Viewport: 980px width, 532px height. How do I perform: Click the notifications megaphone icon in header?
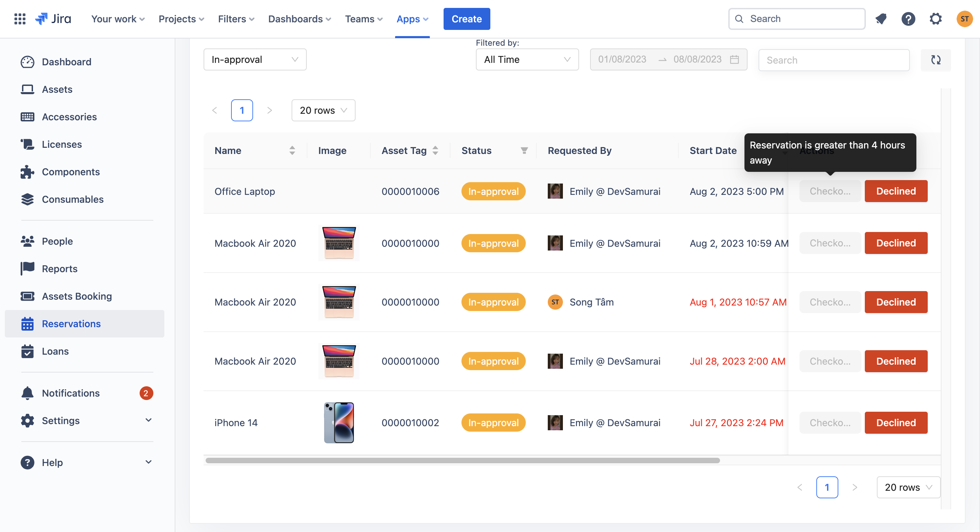881,19
